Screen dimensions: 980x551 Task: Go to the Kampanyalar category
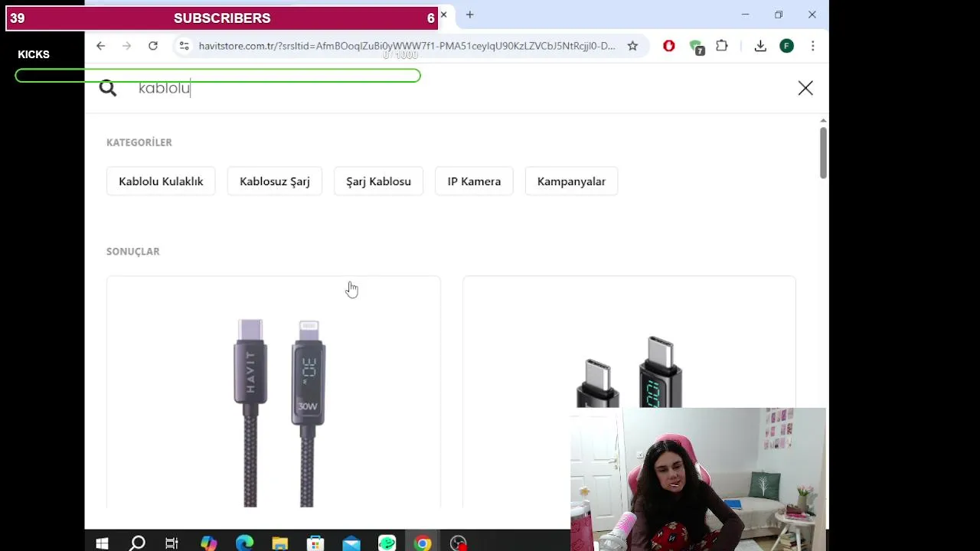point(571,181)
